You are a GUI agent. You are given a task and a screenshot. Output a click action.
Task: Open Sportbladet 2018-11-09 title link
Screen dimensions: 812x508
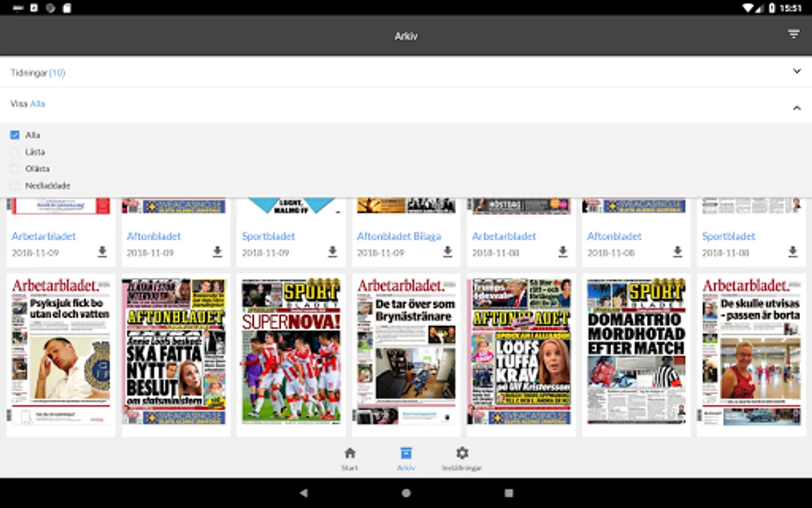point(268,237)
